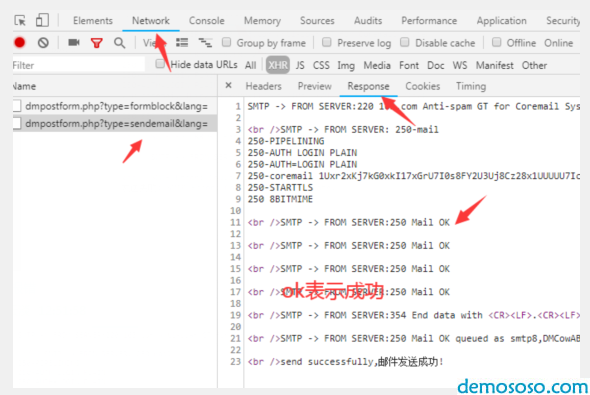The height and width of the screenshot is (395, 590).
Task: Show the Preview tab of request
Action: click(315, 86)
